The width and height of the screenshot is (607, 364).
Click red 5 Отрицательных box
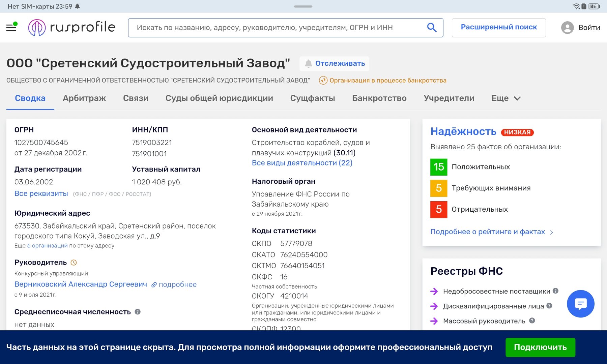click(439, 209)
